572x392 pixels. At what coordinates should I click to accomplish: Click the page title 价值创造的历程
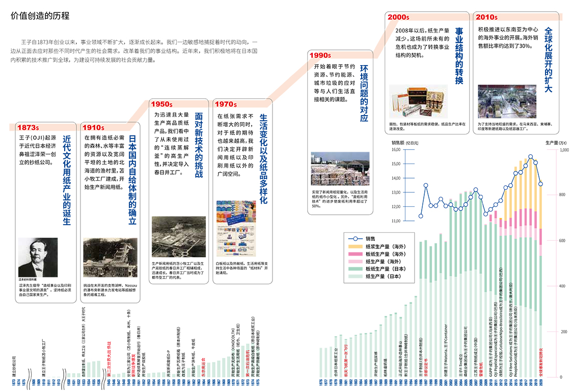[x=40, y=16]
